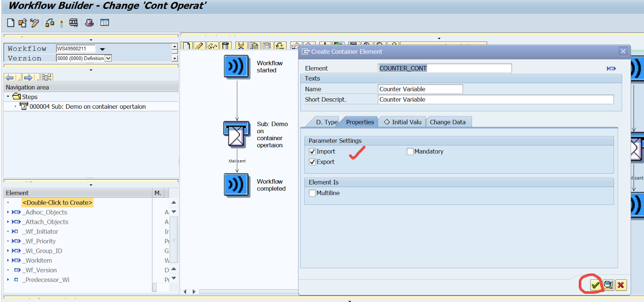Click the Test truck icon in toolbar
The image size is (644, 302).
[73, 23]
